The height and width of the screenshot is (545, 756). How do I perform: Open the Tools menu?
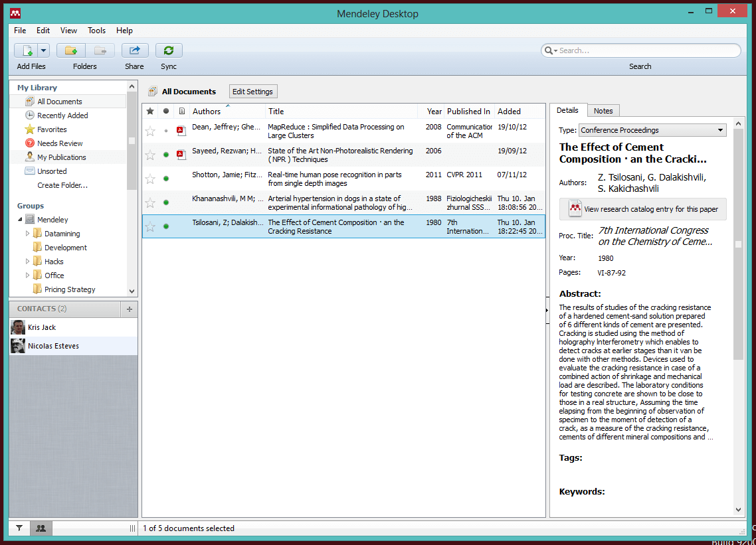click(x=96, y=30)
